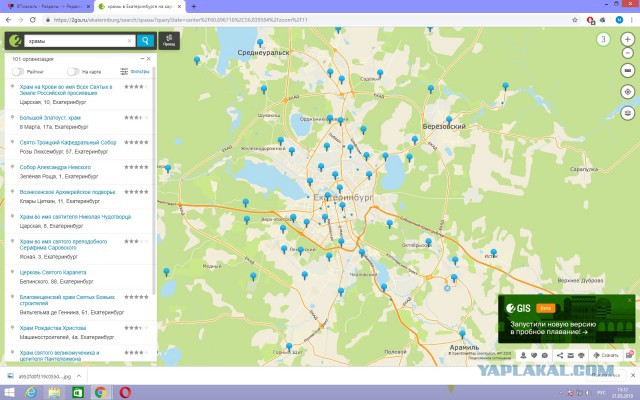
Task: Open the green Store app in taskbar
Action: [78, 393]
